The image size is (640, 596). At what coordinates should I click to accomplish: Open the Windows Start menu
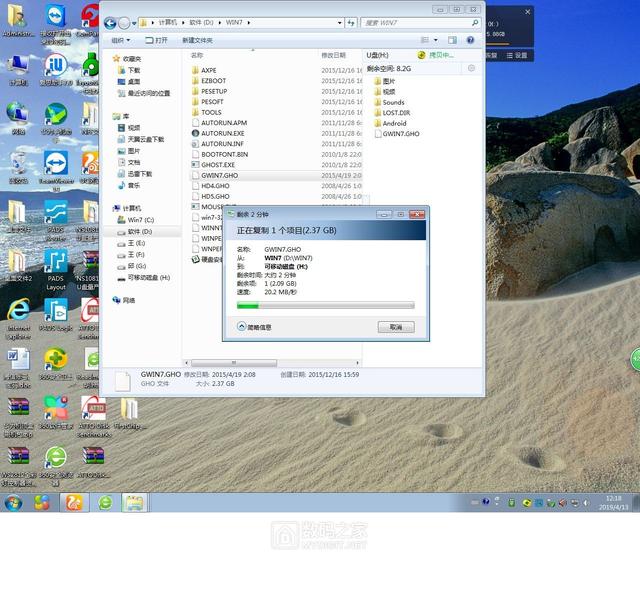pyautogui.click(x=13, y=502)
